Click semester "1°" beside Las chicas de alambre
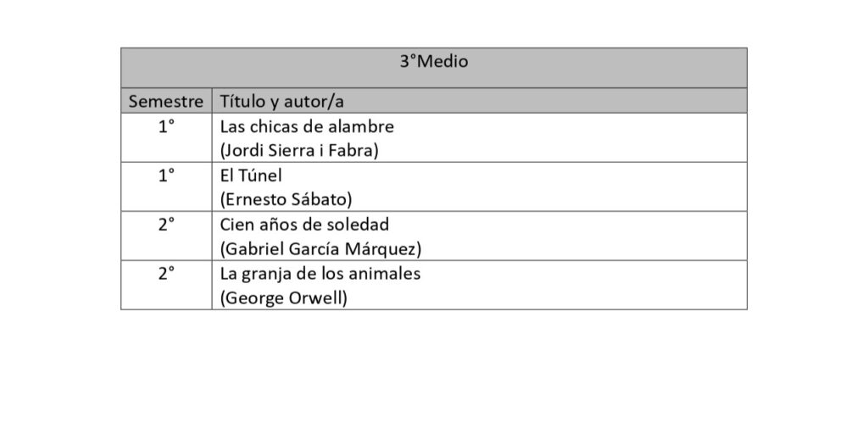868x434 pixels. coord(166,127)
